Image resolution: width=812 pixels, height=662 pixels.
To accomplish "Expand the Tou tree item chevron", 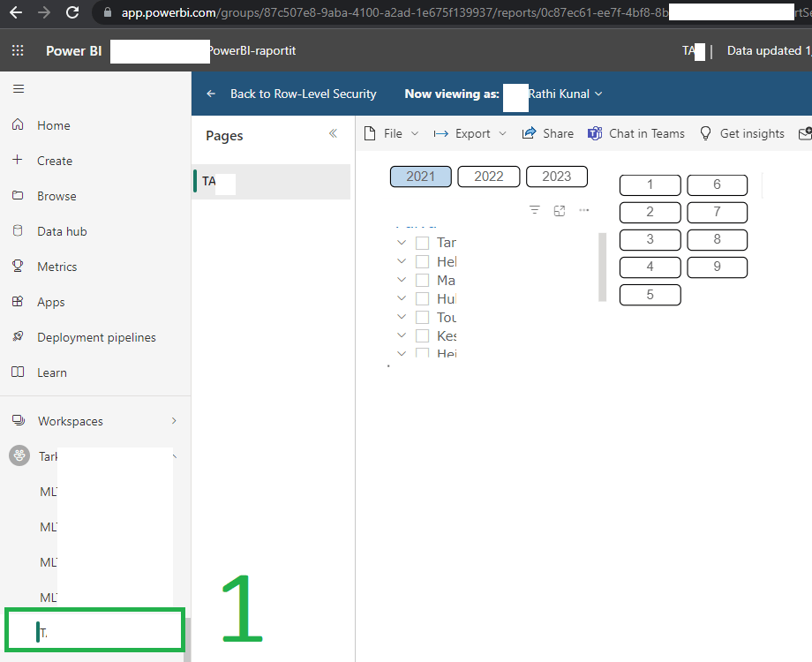I will pyautogui.click(x=402, y=316).
